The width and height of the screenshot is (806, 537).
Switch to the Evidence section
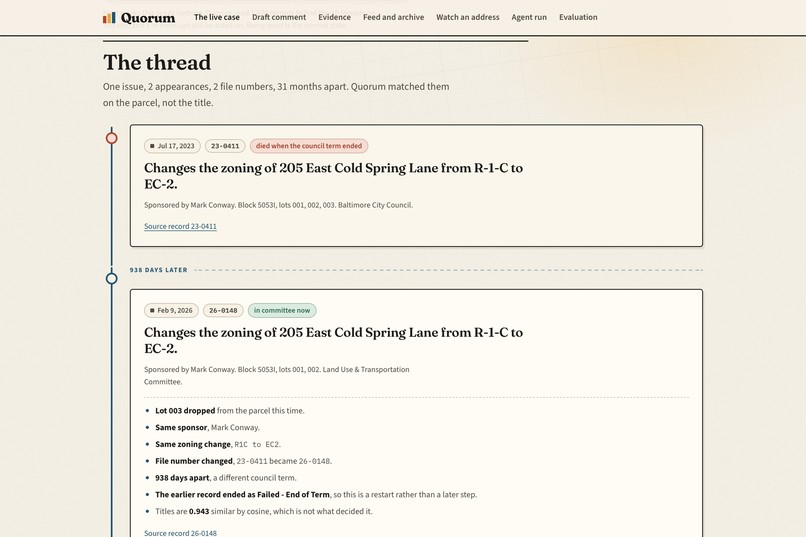click(x=334, y=17)
